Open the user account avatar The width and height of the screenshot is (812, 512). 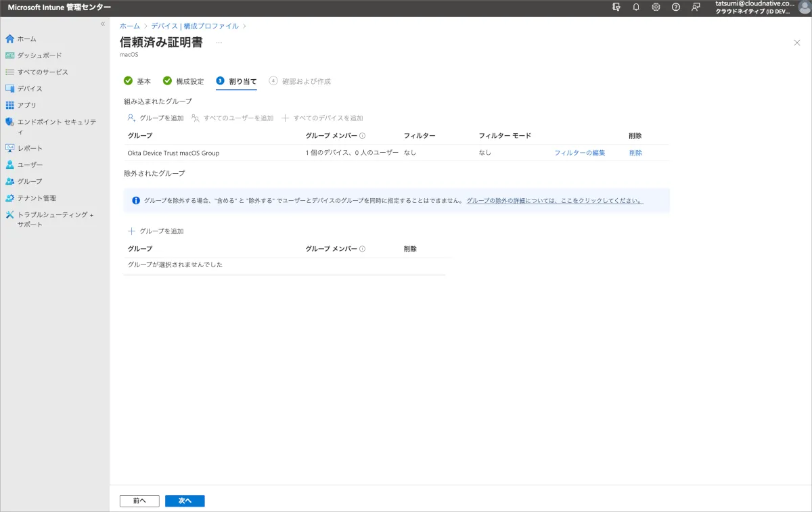pos(804,7)
